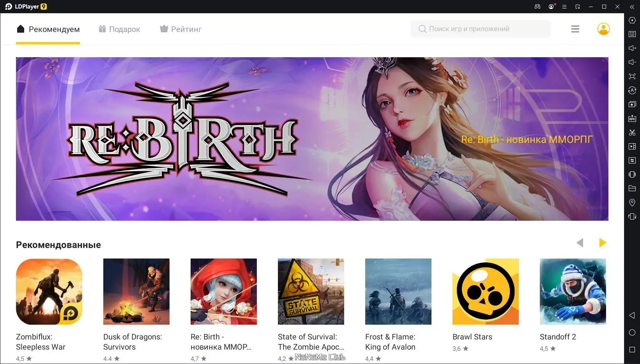Click the 'Brawl Stars' title text
Screen dimensions: 640x364
click(x=472, y=337)
